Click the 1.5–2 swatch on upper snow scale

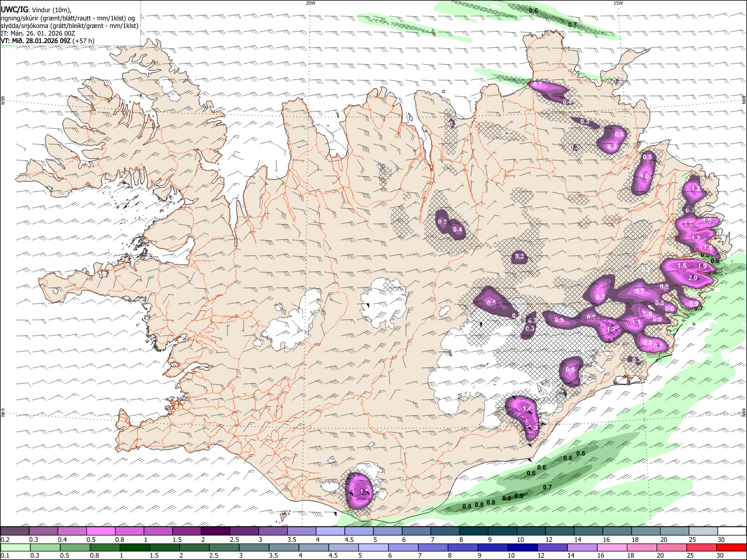[186, 531]
